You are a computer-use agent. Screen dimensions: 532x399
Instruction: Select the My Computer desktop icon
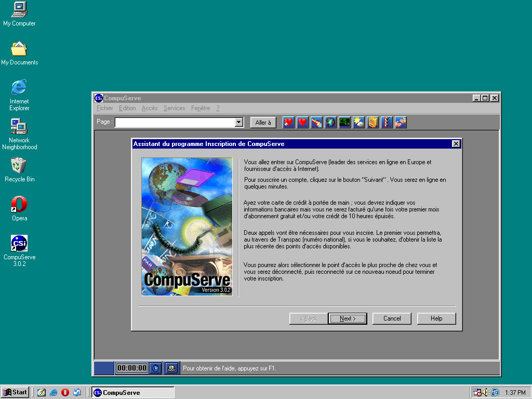click(19, 14)
